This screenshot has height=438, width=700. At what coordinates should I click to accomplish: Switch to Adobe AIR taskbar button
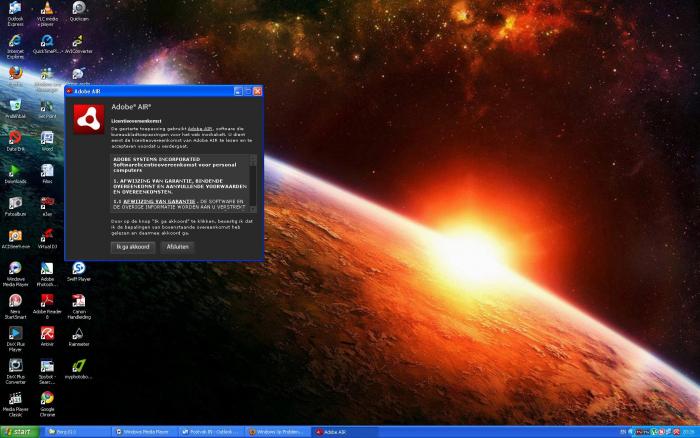pos(345,432)
